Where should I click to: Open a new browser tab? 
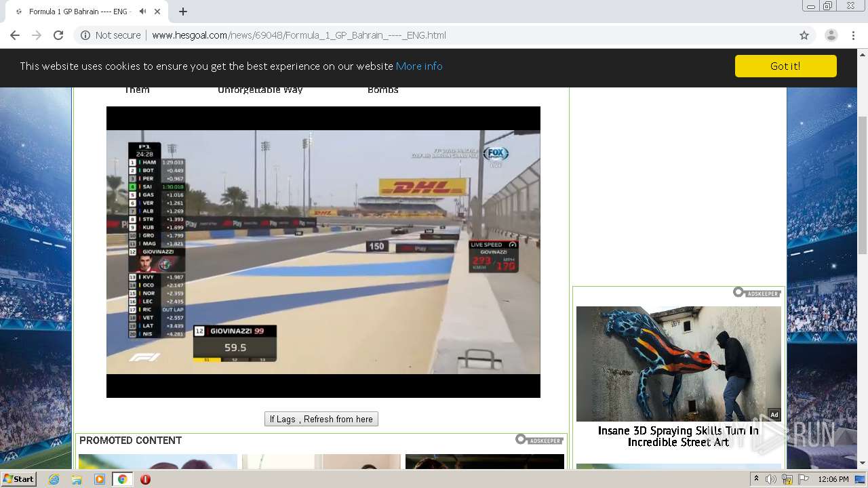[183, 12]
